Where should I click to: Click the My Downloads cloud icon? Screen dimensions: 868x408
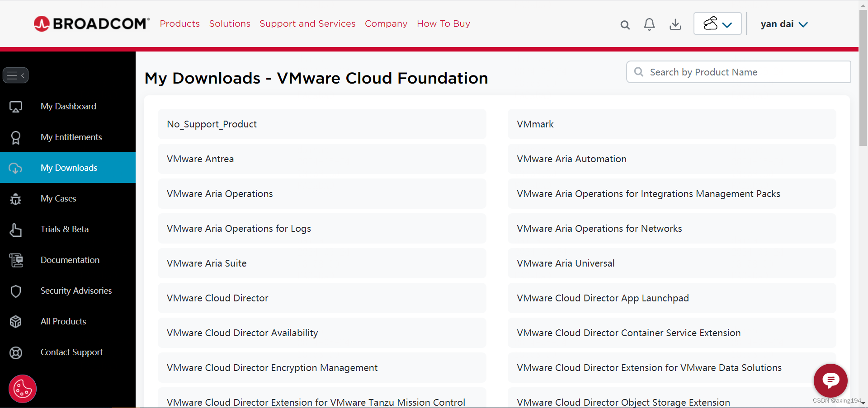(x=16, y=168)
